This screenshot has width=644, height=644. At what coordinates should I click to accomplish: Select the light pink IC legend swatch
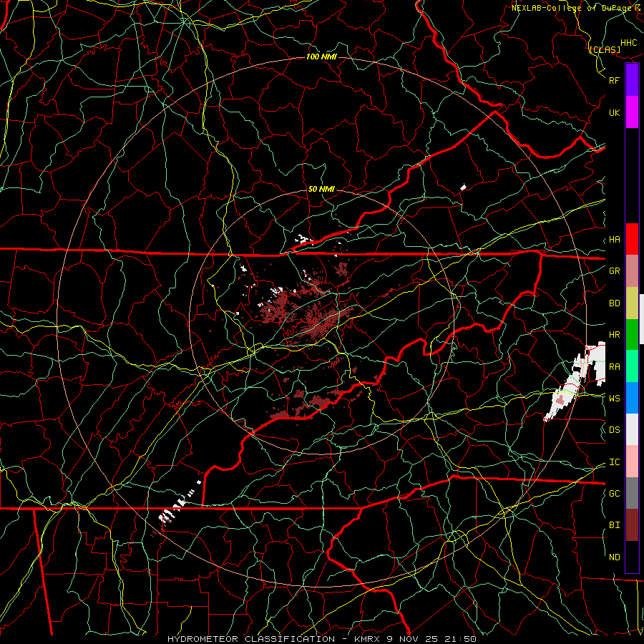(x=632, y=462)
